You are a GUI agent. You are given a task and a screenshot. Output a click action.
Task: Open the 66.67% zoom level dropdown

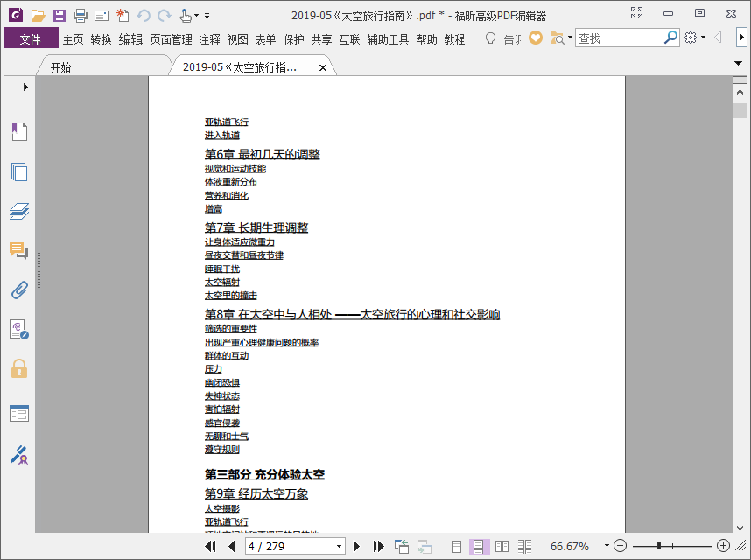(x=607, y=546)
